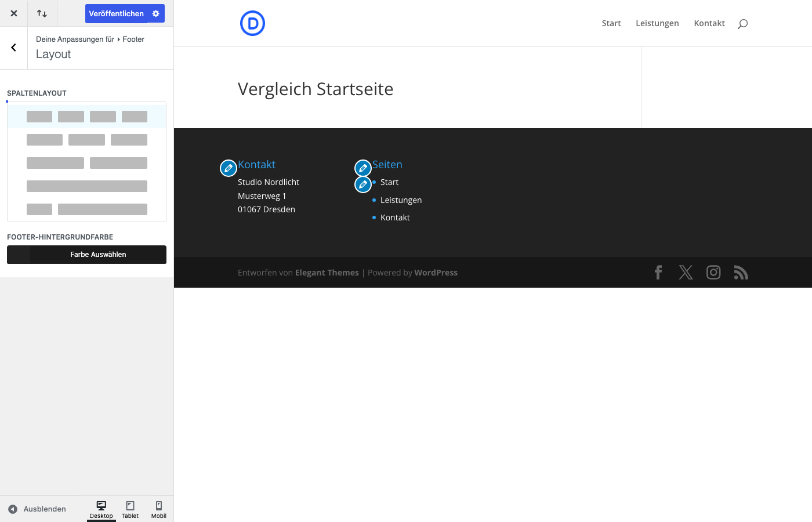Open the WordPress footer link
This screenshot has height=522, width=812.
436,273
